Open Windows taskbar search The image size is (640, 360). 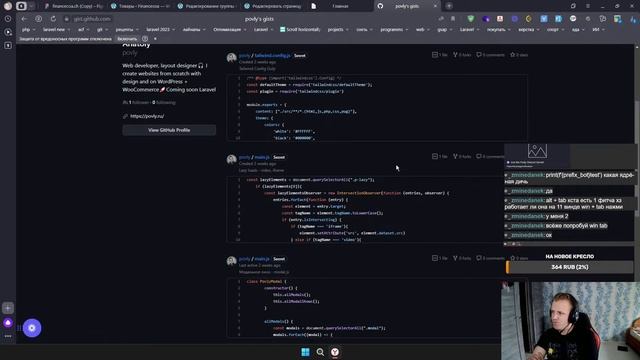(x=320, y=352)
